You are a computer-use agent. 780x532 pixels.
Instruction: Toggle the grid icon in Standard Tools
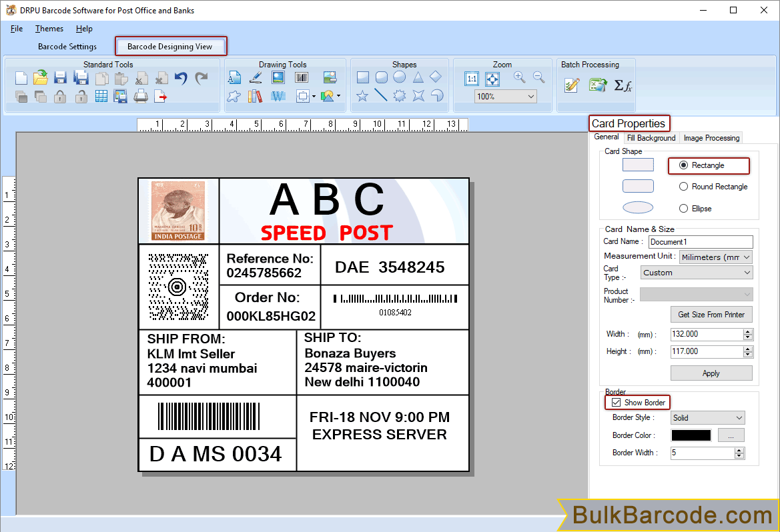pyautogui.click(x=101, y=97)
